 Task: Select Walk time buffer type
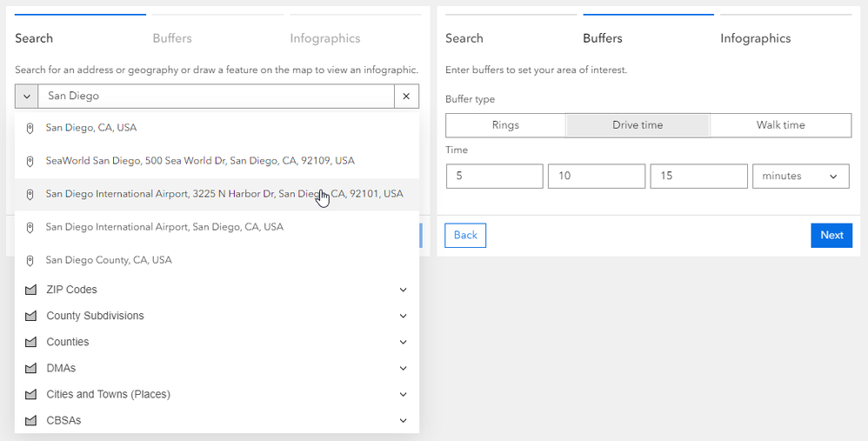pos(780,125)
